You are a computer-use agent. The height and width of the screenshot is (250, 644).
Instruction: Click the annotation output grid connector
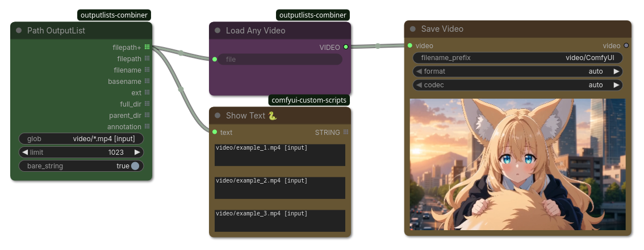147,126
